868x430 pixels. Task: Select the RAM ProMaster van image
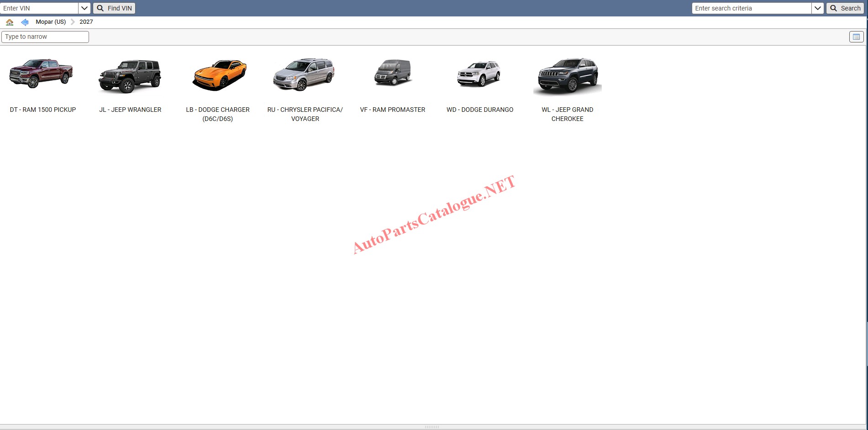(x=393, y=72)
